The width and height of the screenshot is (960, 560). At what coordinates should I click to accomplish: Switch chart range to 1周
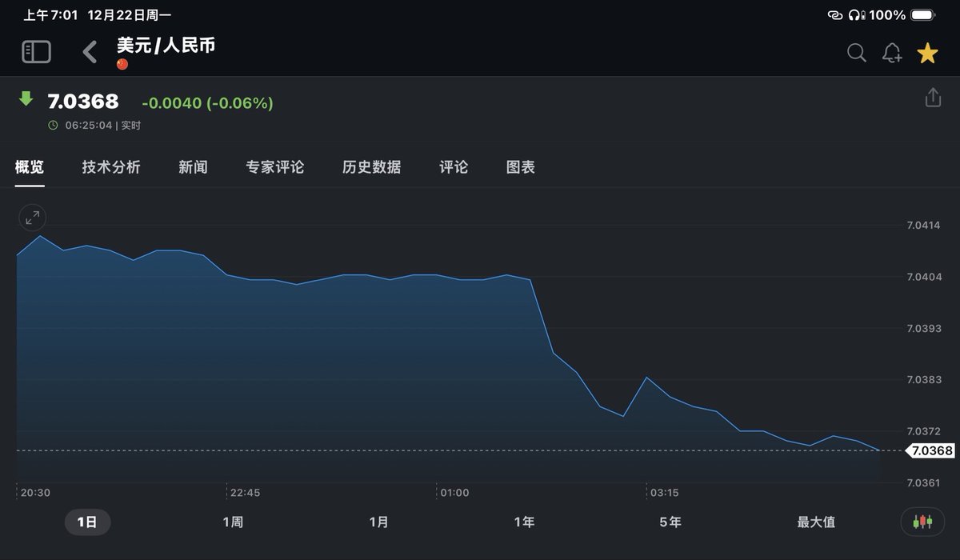point(234,522)
